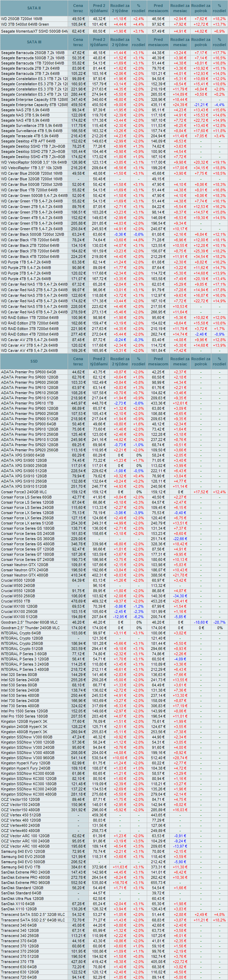Click -28,7% value in Goodram Thunder 60GB row

pyautogui.click(x=219, y=622)
